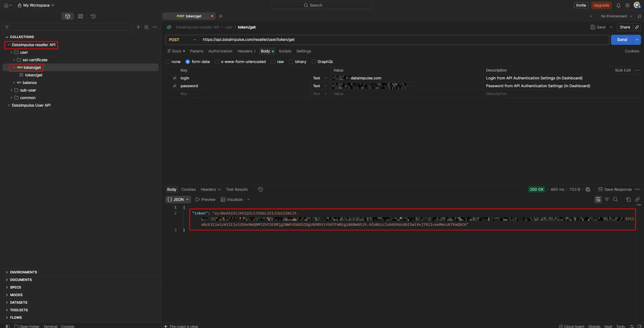Select the Collections cube icon

click(68, 16)
